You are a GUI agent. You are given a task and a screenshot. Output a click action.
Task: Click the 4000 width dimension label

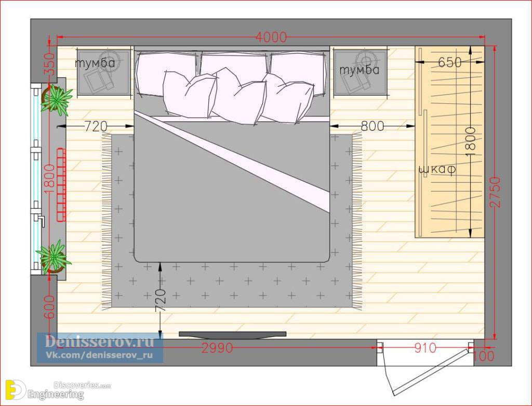pyautogui.click(x=271, y=37)
